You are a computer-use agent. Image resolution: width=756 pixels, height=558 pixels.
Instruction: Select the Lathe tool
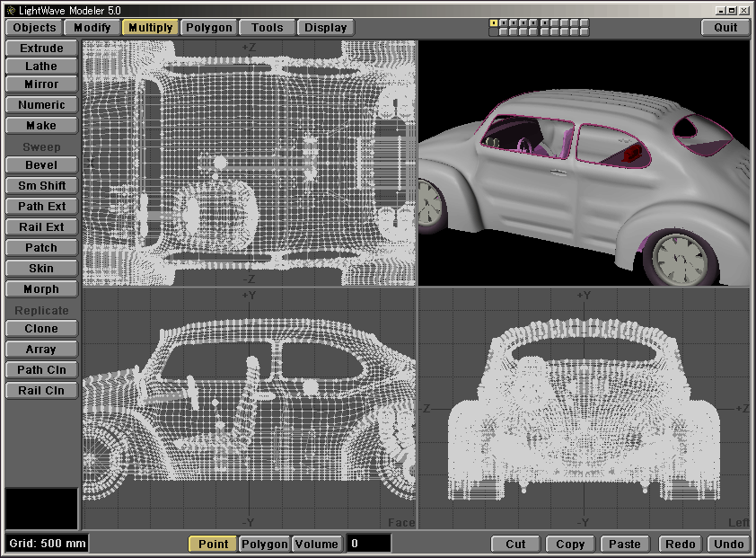[x=41, y=66]
